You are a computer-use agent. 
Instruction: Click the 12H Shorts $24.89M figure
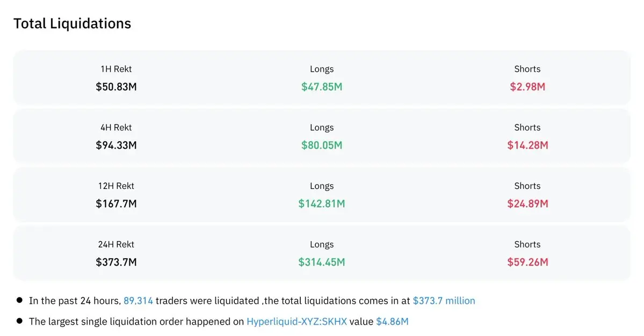(x=527, y=204)
